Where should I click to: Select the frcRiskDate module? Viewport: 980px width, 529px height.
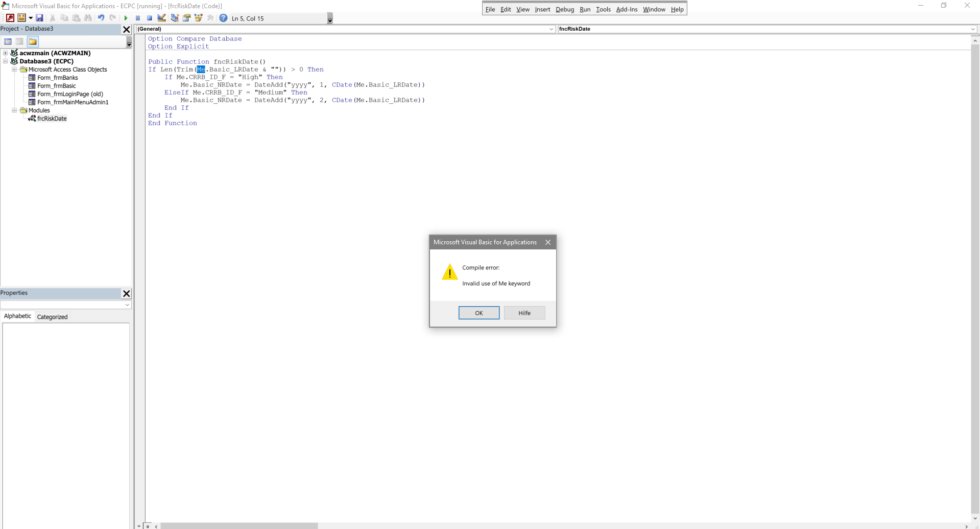(52, 119)
